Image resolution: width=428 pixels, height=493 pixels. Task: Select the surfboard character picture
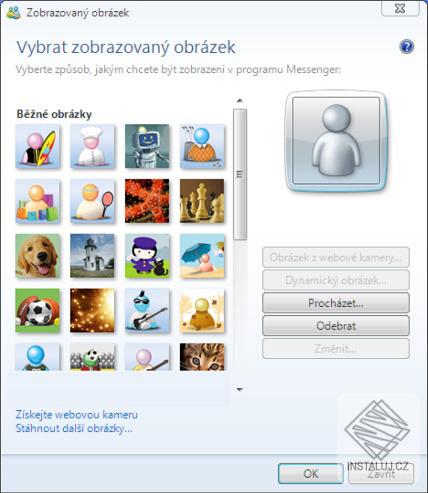pyautogui.click(x=38, y=146)
